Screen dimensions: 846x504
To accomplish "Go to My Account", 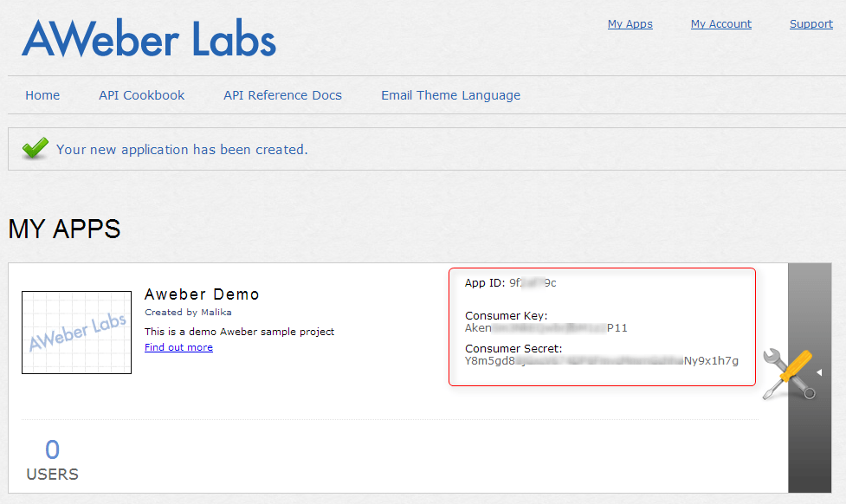I will [720, 23].
